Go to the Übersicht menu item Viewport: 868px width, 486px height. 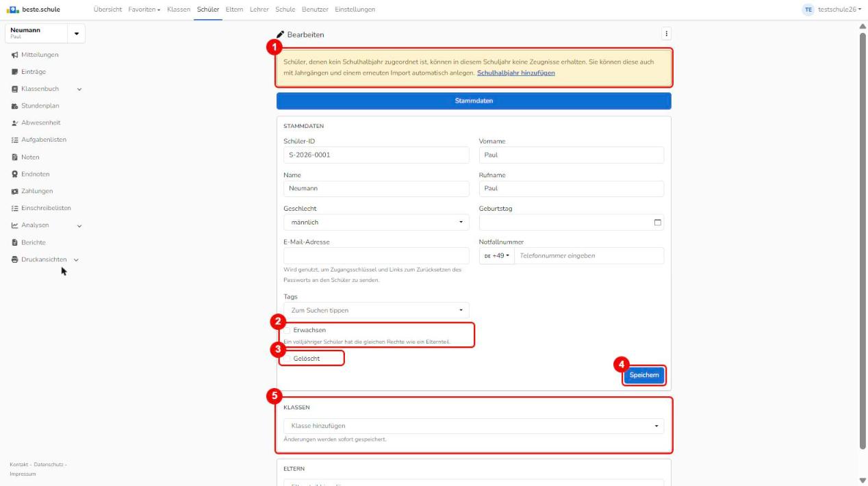(108, 9)
